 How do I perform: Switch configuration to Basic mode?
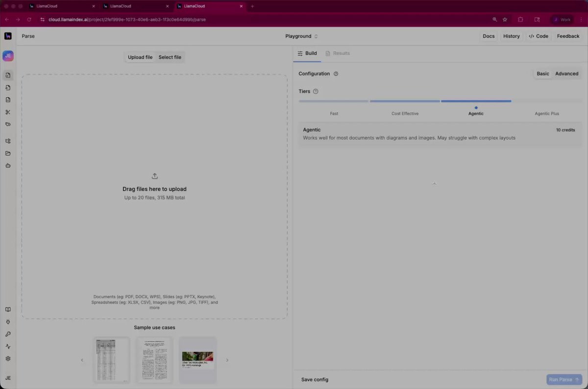[x=543, y=73]
